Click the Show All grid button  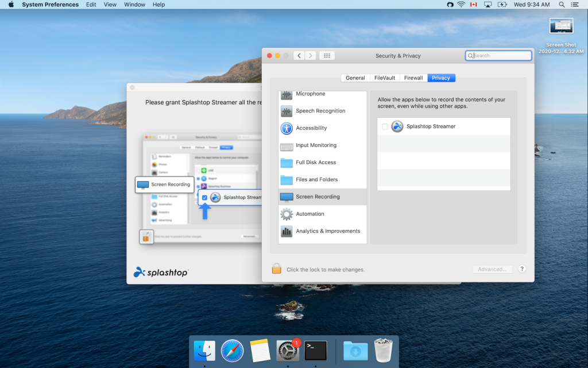pyautogui.click(x=327, y=56)
